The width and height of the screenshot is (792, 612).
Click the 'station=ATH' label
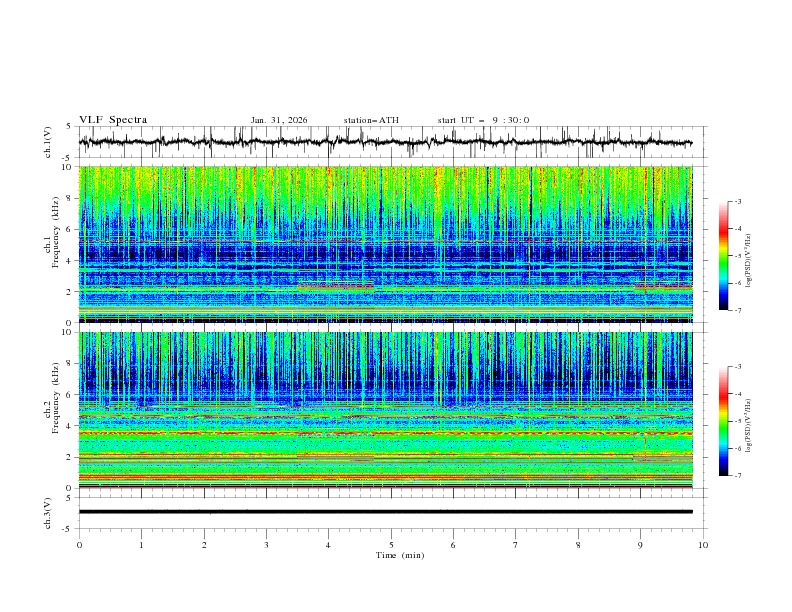(x=371, y=120)
